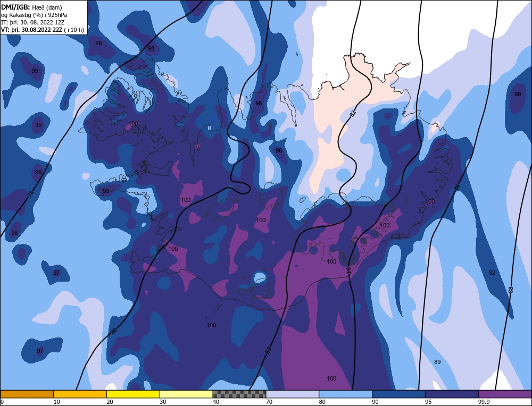
Task: Click the pale yellow 30–40 legend swatch
Action: coord(186,394)
